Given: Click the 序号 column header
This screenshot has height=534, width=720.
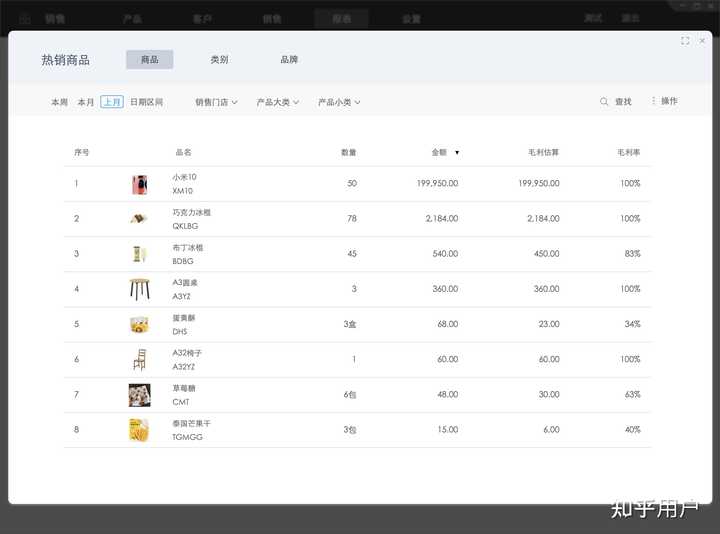Looking at the screenshot, I should (82, 152).
